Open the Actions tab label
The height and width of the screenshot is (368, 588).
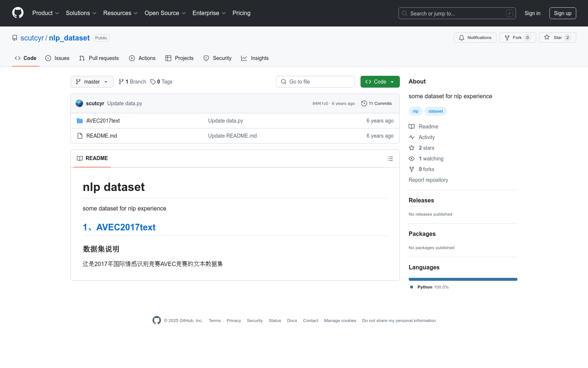(x=147, y=58)
